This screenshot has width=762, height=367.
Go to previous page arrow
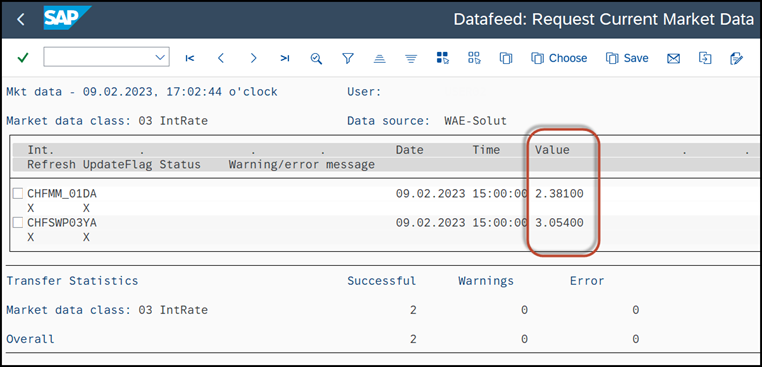(221, 58)
